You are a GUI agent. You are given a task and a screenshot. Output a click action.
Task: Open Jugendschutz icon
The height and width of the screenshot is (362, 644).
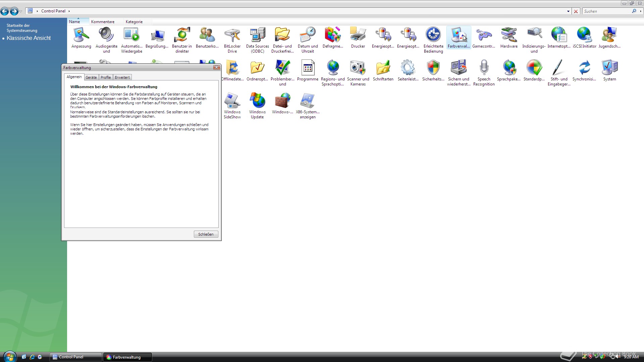pos(609,38)
